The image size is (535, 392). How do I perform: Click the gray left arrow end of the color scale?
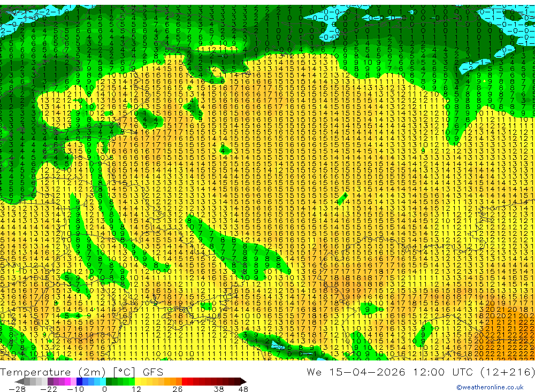coord(19,382)
